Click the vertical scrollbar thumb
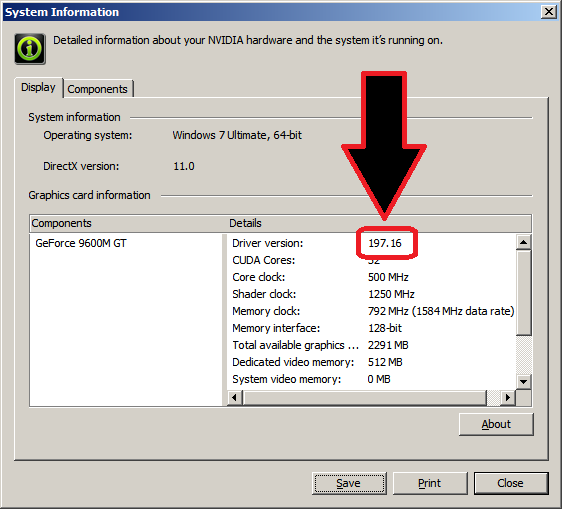Image resolution: width=562 pixels, height=509 pixels. (x=523, y=292)
